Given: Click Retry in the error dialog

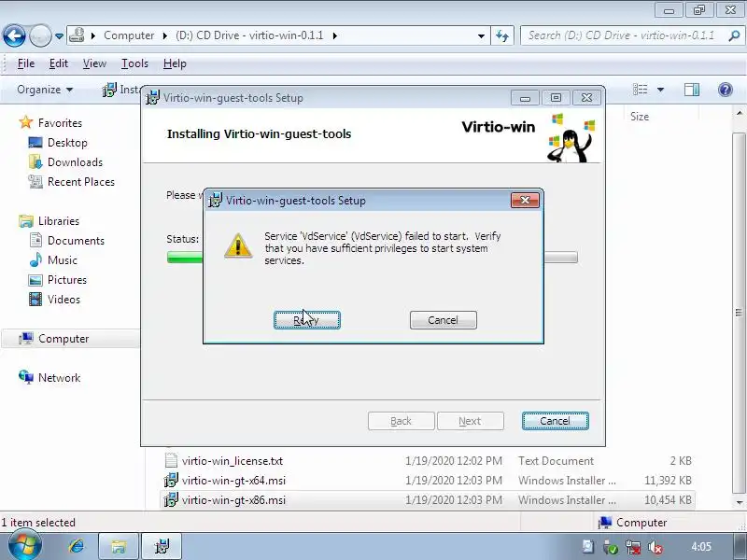Looking at the screenshot, I should pos(307,320).
